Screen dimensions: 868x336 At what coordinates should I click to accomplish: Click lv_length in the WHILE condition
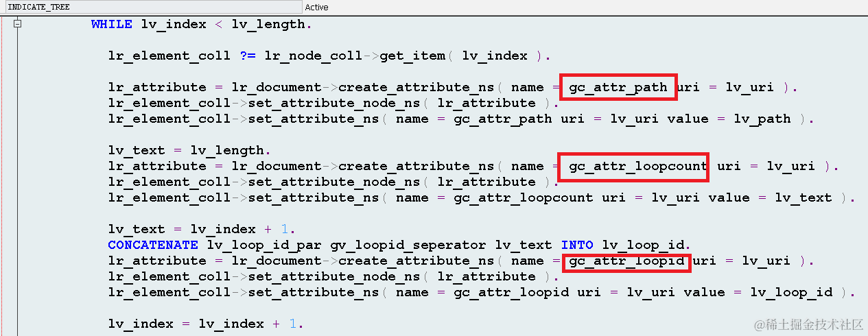[268, 24]
